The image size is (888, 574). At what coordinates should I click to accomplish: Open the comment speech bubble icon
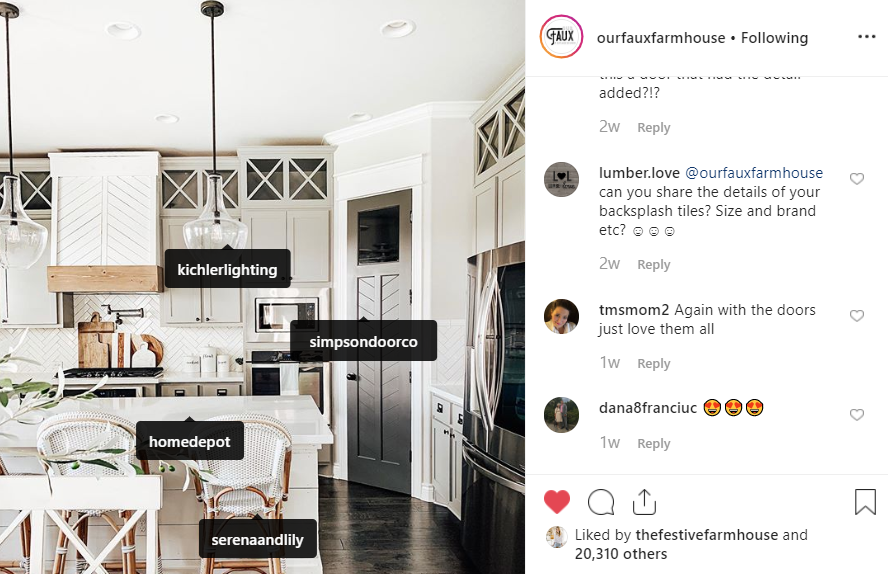tap(601, 502)
